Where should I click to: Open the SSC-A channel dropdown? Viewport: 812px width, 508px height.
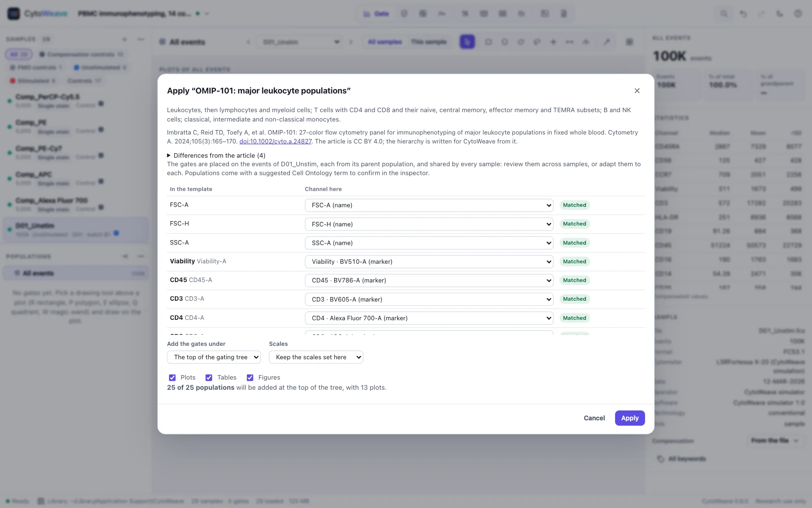click(x=429, y=243)
